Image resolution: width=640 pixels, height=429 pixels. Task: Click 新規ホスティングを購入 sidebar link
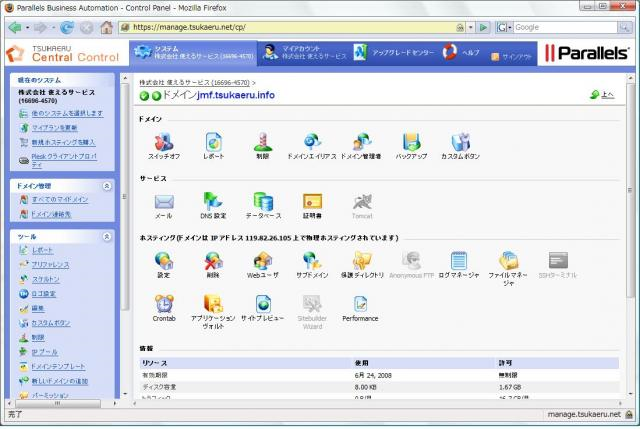point(63,142)
